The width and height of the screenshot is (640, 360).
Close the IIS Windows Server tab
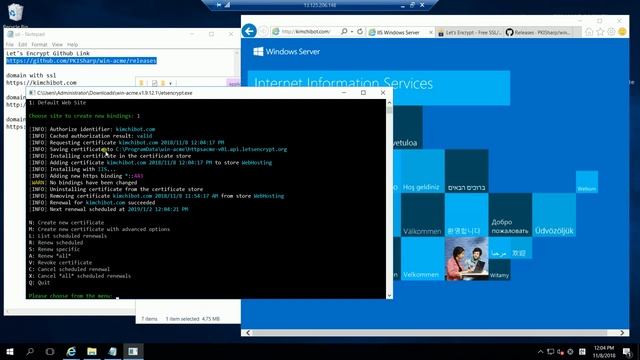tap(431, 32)
